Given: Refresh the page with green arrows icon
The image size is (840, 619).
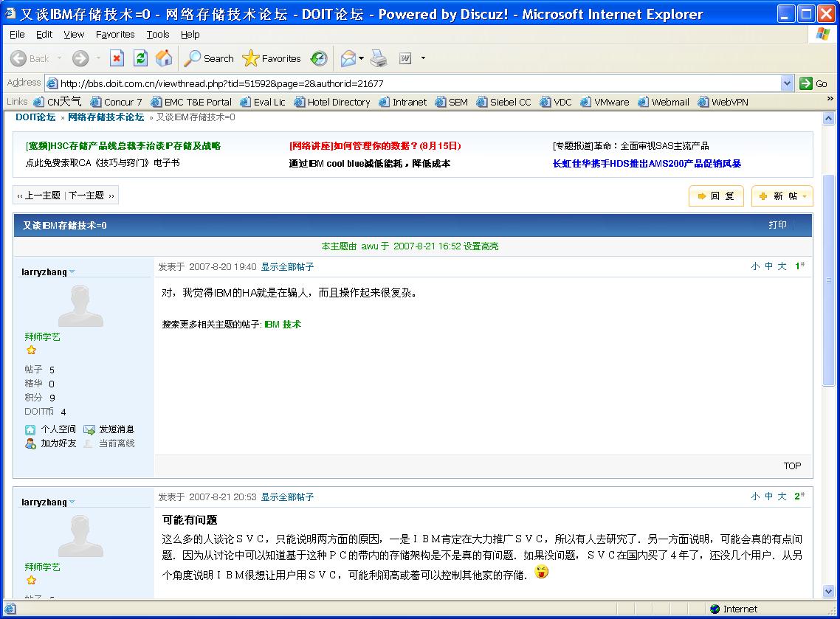Looking at the screenshot, I should 140,58.
